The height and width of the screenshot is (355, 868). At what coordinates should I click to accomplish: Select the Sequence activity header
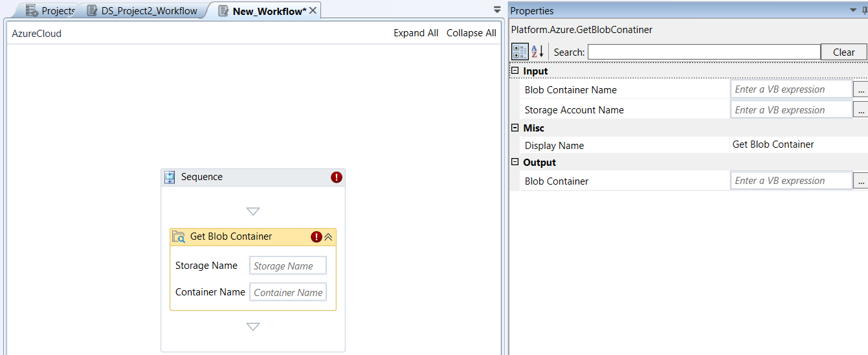click(x=253, y=177)
